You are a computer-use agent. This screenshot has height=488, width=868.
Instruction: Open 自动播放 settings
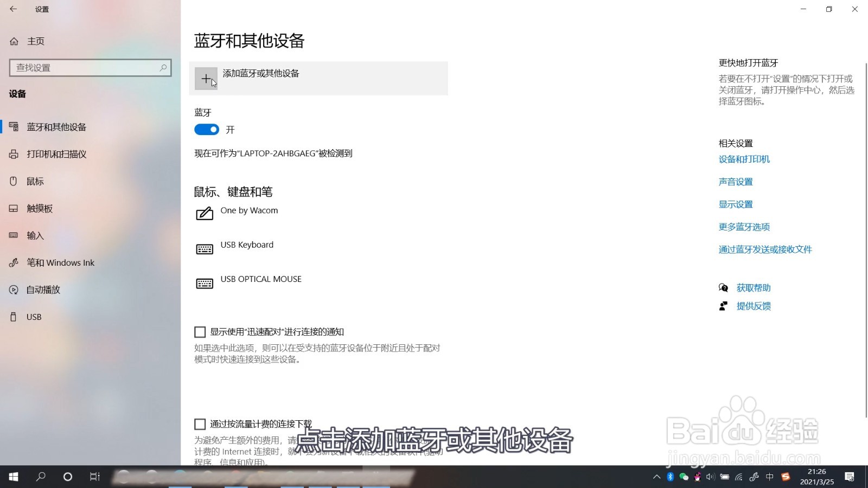(43, 290)
